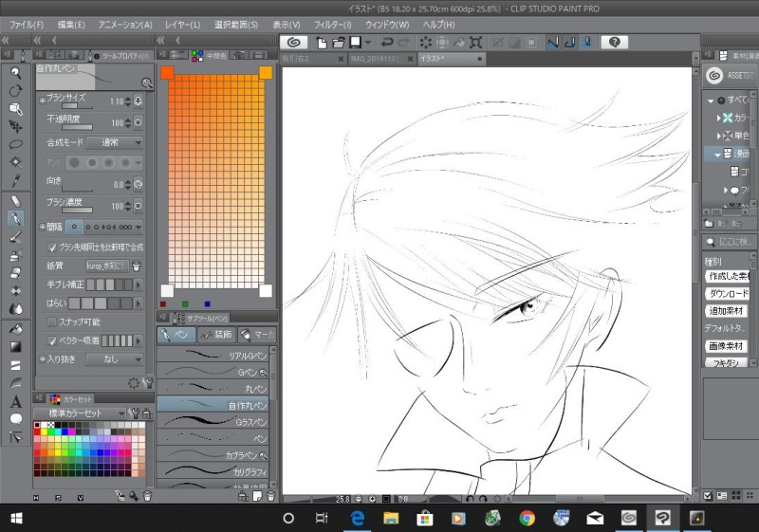Open the gap spacing dropdown arrow
This screenshot has width=759, height=532.
[139, 227]
